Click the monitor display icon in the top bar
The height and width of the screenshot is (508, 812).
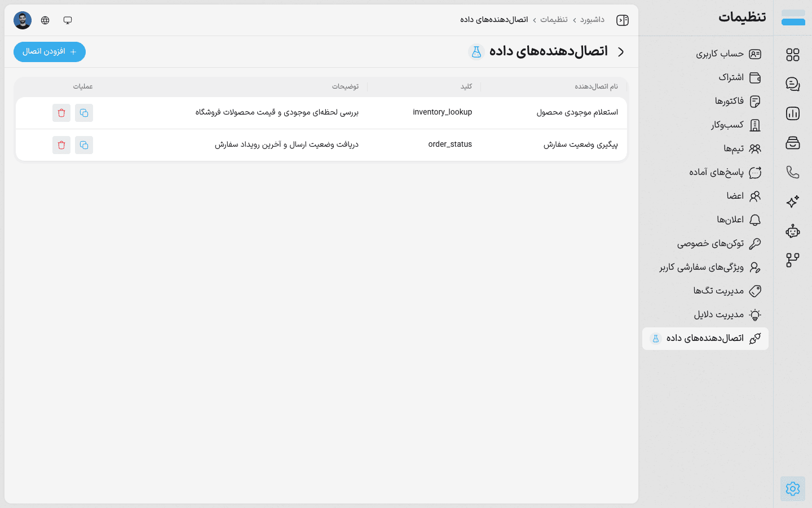click(x=68, y=20)
